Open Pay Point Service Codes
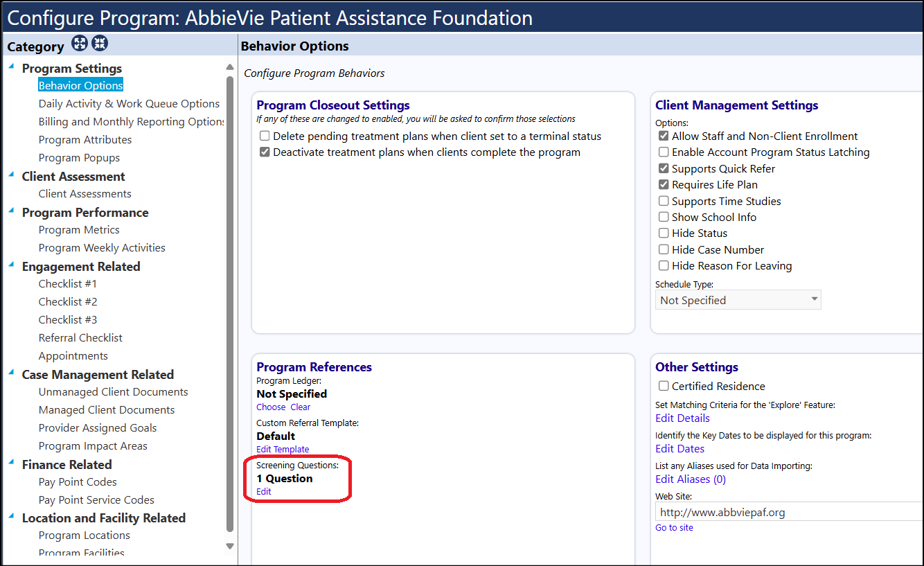Screen dimensions: 924x566 (x=96, y=499)
